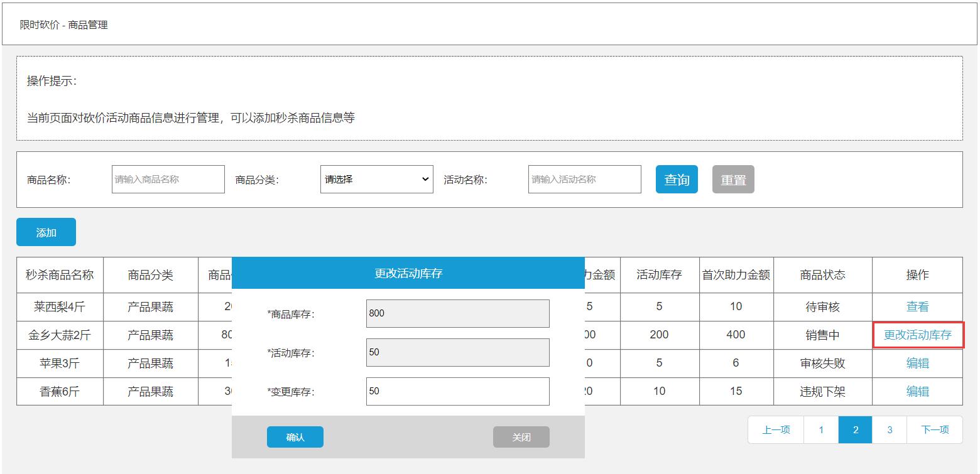Click the 活动名称 search input field
This screenshot has height=474, width=980.
[x=584, y=179]
